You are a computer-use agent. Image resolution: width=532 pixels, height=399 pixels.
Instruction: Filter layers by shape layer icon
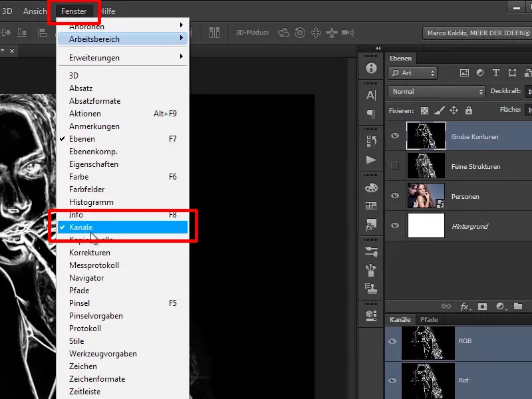click(512, 73)
